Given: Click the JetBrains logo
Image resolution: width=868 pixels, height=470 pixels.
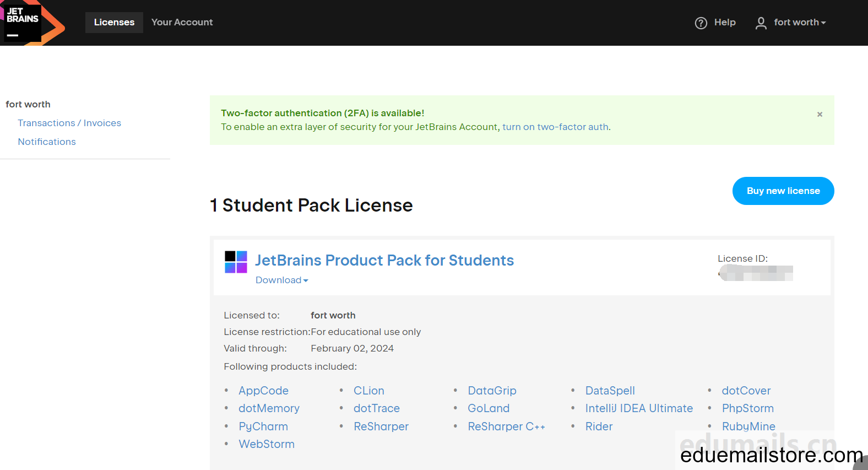Looking at the screenshot, I should coord(32,23).
